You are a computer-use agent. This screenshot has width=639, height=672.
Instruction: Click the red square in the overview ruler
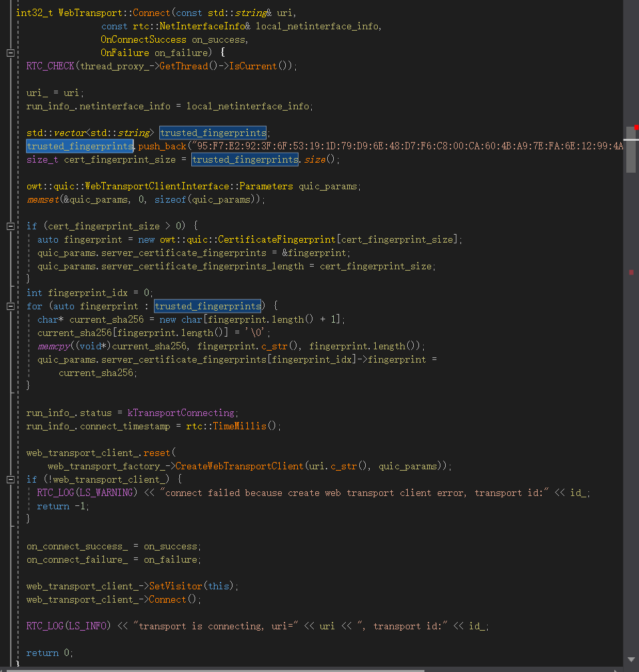pyautogui.click(x=631, y=272)
